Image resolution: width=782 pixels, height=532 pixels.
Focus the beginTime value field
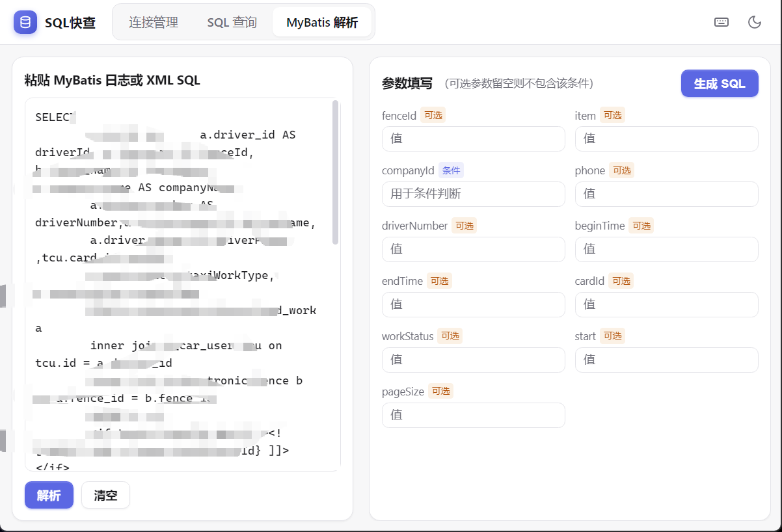pos(666,249)
